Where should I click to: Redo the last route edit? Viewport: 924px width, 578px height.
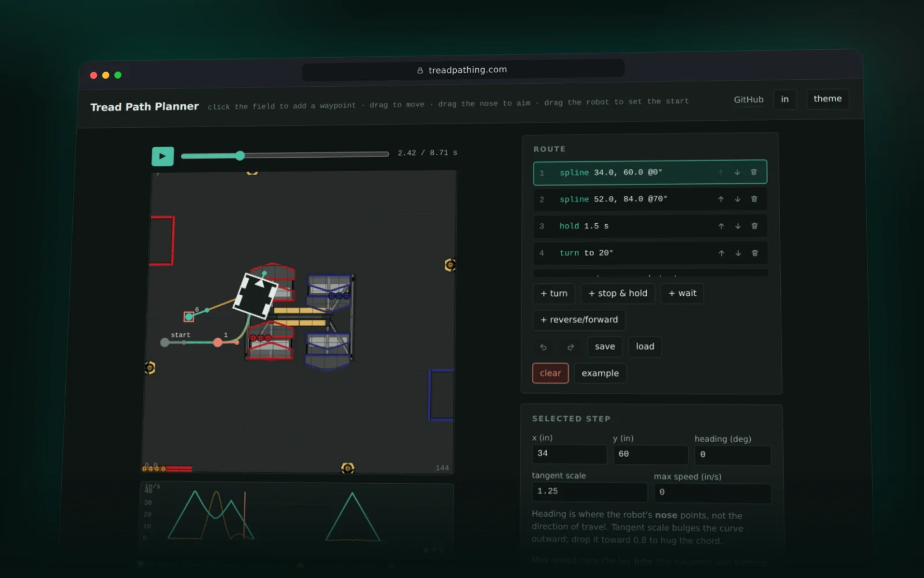pos(571,347)
